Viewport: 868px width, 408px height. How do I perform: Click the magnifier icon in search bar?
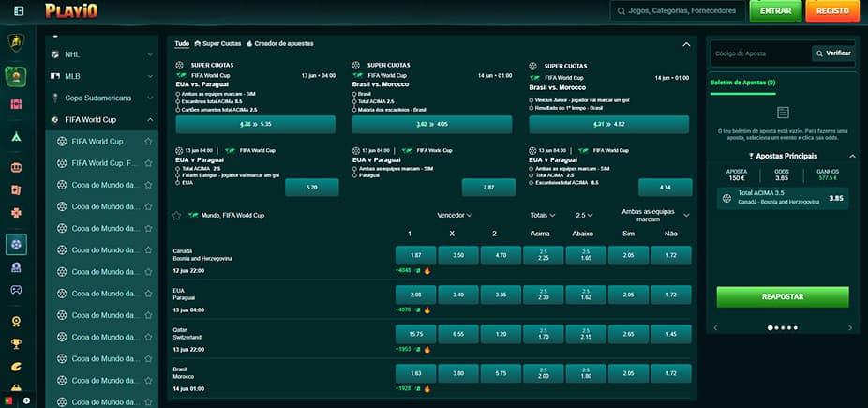pos(621,11)
